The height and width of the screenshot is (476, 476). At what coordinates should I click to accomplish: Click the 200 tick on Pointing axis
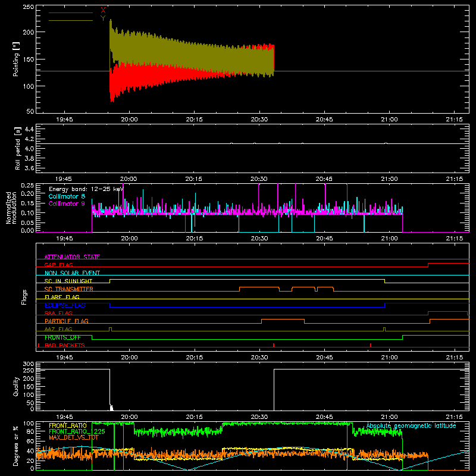point(29,32)
